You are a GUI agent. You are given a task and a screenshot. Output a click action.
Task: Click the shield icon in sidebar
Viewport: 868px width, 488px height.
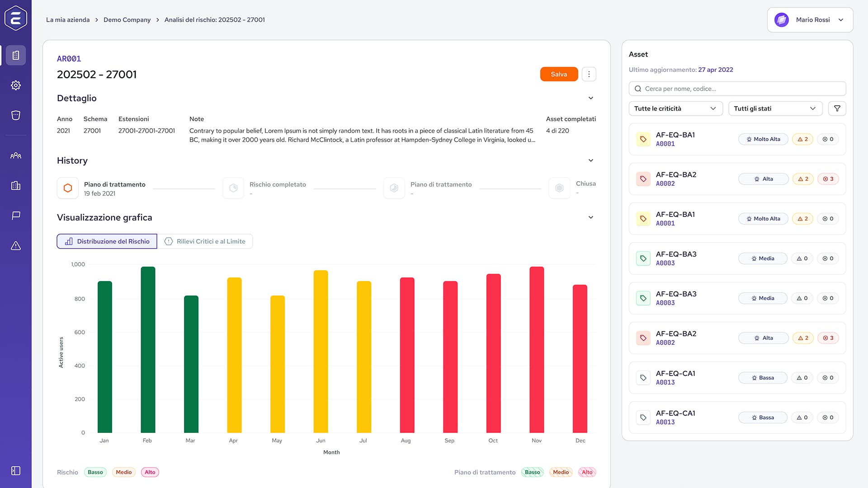coord(16,115)
